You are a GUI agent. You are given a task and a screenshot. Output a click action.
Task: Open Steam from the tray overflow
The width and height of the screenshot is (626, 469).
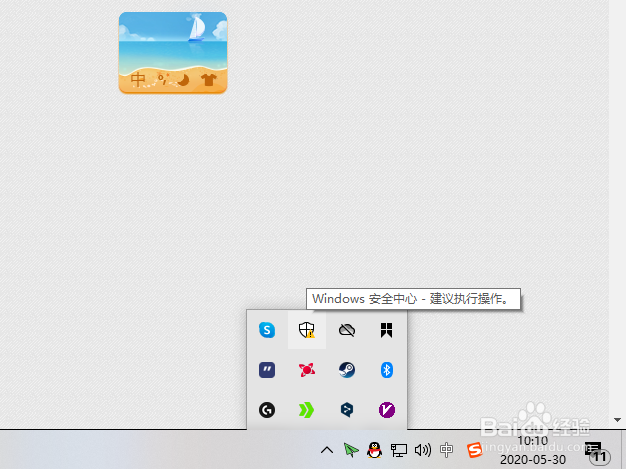pos(347,370)
